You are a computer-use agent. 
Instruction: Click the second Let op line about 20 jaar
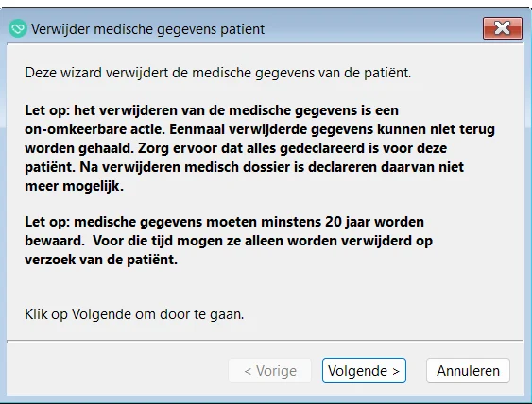click(x=224, y=222)
